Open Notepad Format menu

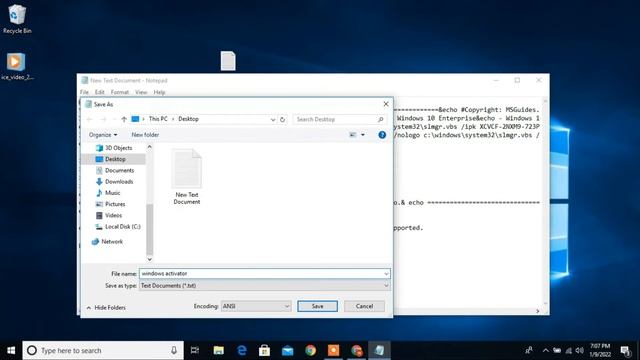(120, 92)
